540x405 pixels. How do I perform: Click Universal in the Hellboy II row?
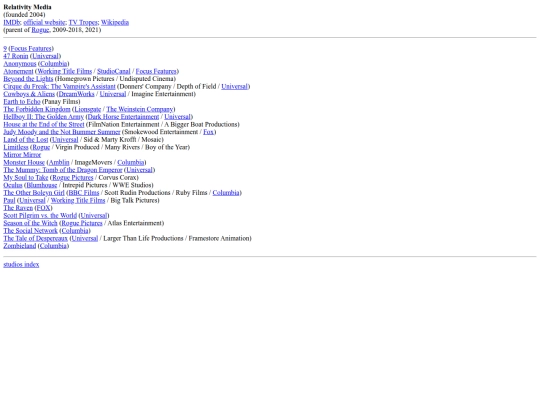(x=178, y=117)
